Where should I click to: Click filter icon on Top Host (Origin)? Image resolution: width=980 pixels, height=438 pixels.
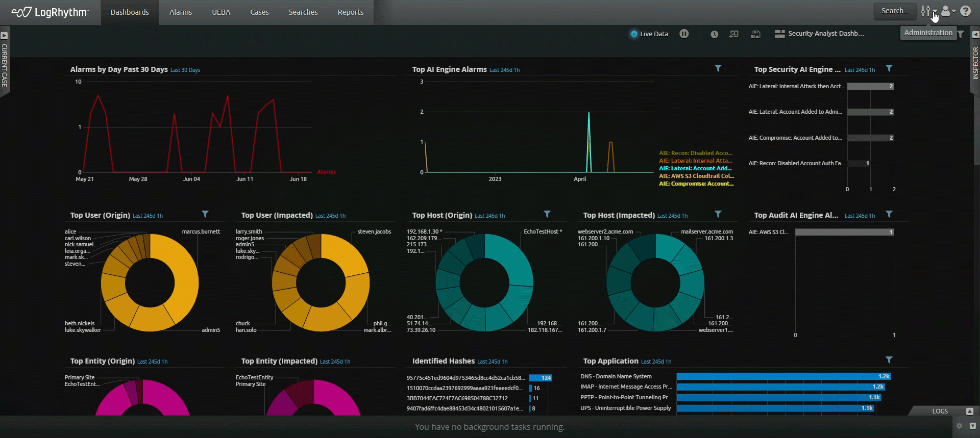point(547,214)
